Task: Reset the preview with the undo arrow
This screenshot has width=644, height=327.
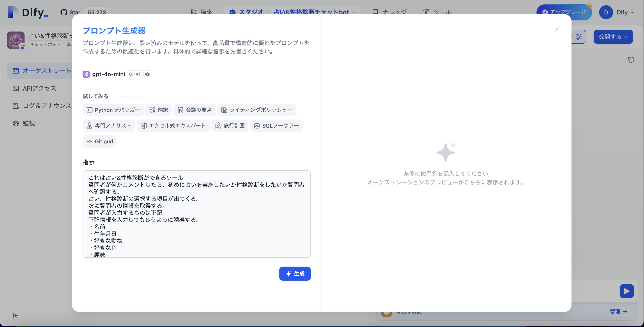Action: coord(631,60)
